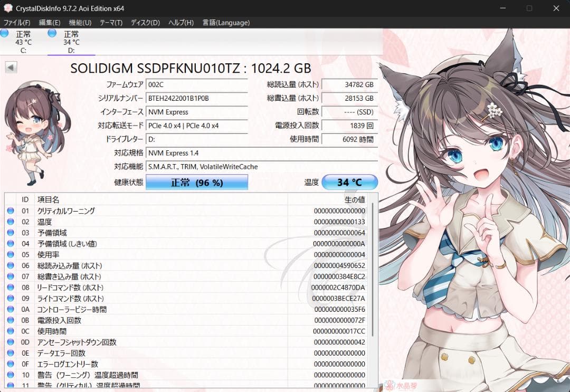Click status dot for 0E データエラー回数
Image resolution: width=570 pixels, height=392 pixels.
click(11, 353)
